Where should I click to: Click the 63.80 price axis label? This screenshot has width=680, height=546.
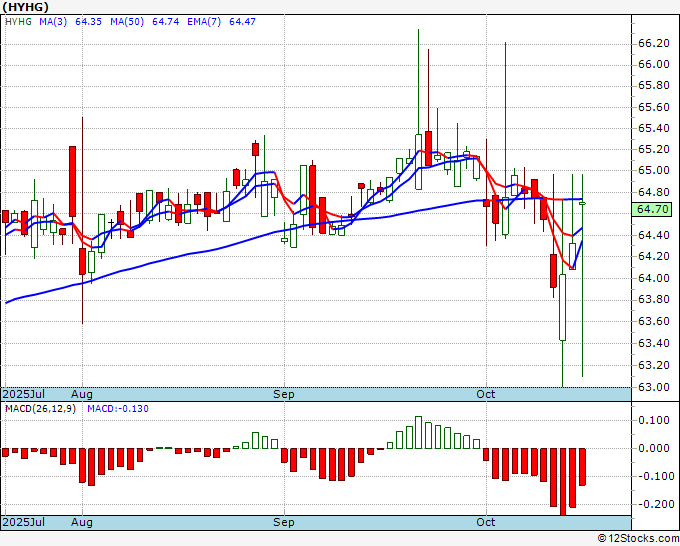(x=654, y=299)
